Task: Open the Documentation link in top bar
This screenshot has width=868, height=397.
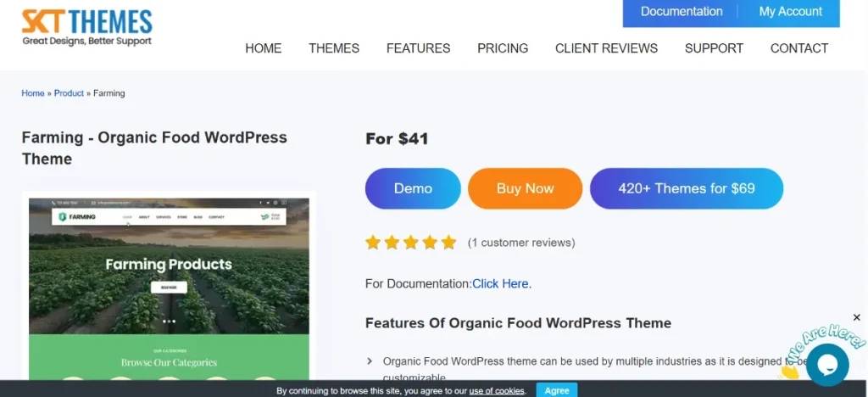Action: pyautogui.click(x=682, y=12)
